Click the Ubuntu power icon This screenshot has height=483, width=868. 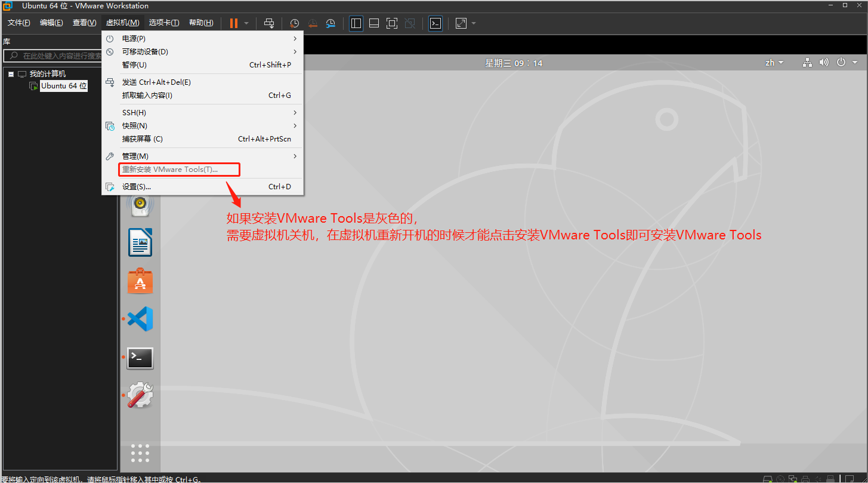(841, 62)
